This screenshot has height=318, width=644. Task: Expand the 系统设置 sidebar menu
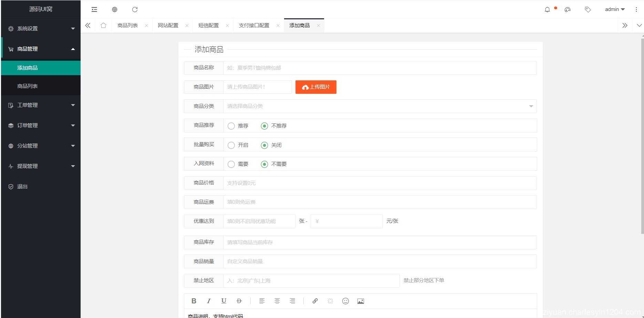pos(41,29)
